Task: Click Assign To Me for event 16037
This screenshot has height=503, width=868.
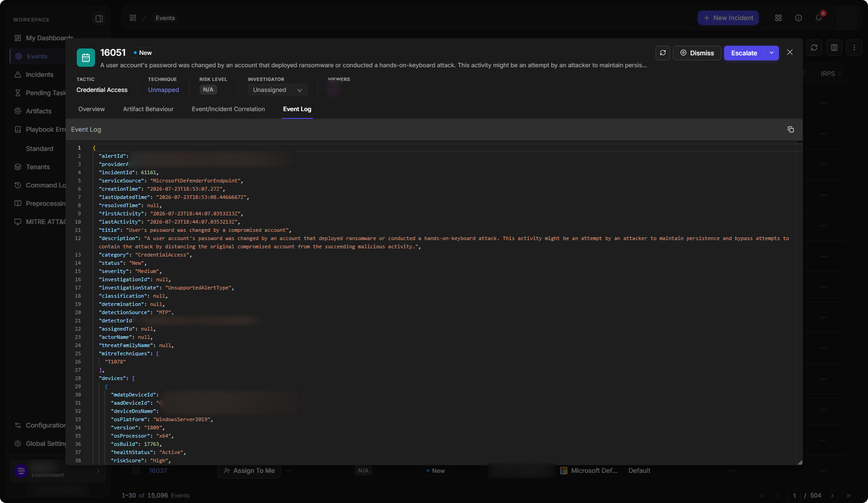Action: pos(249,471)
